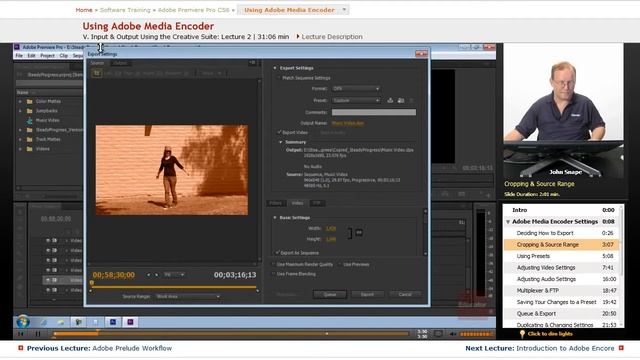640x360 pixels.
Task: Mute lecture audio with speaker icon
Action: [453, 334]
